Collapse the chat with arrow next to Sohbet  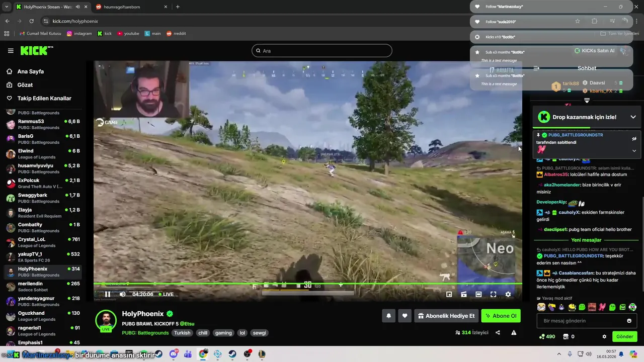pos(536,68)
